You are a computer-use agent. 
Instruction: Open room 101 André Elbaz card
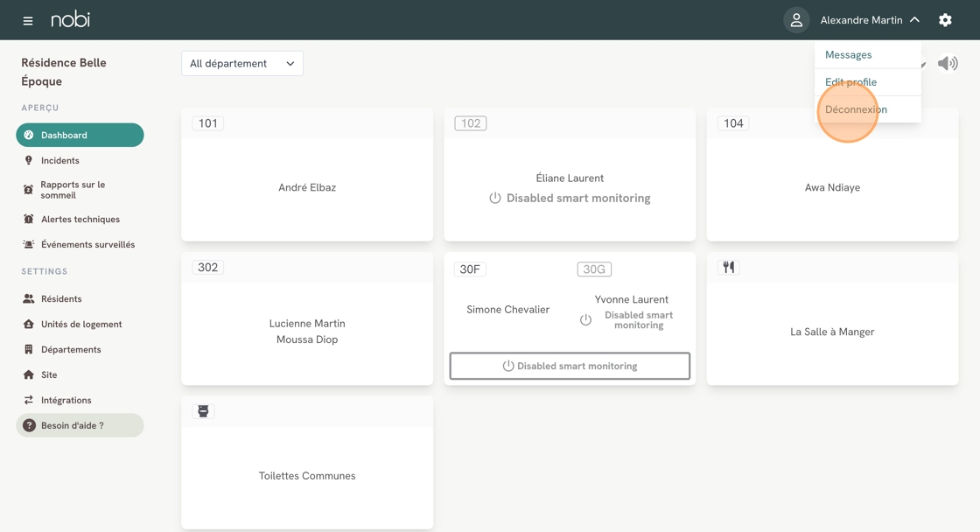pyautogui.click(x=307, y=187)
